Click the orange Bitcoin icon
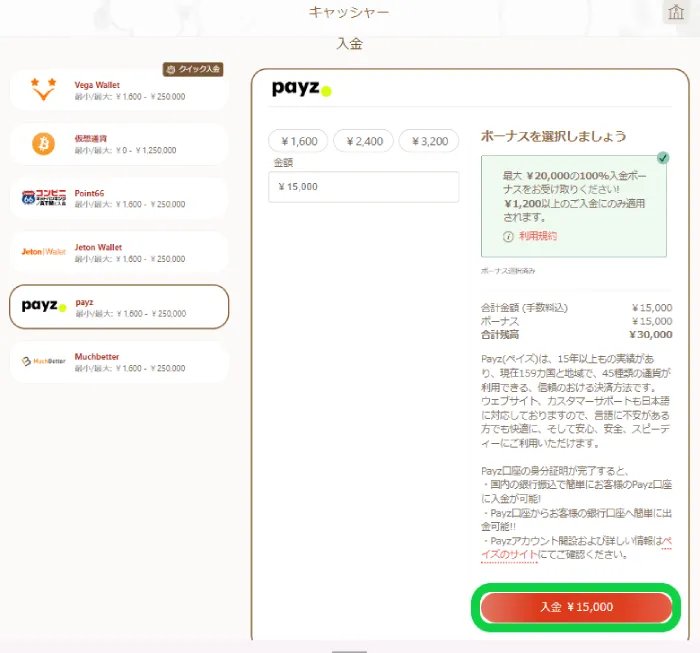The height and width of the screenshot is (653, 700). 43,144
